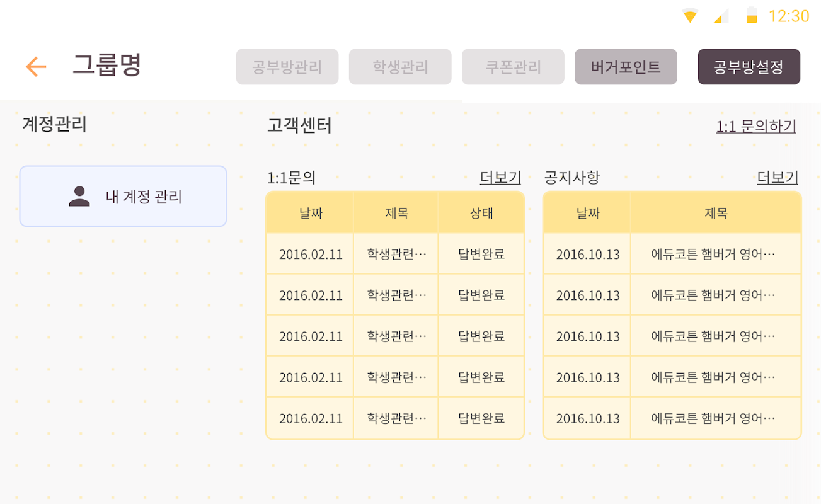The width and height of the screenshot is (821, 504).
Task: Select the 공부방설정 tab
Action: point(749,67)
